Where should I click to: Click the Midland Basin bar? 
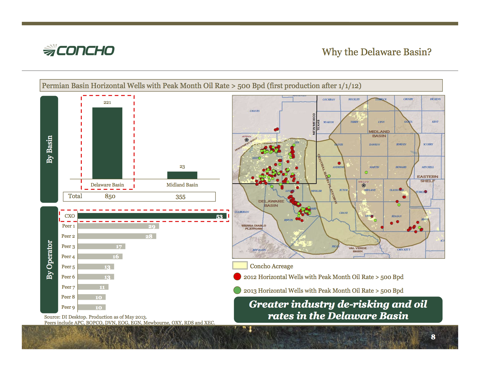tap(182, 175)
